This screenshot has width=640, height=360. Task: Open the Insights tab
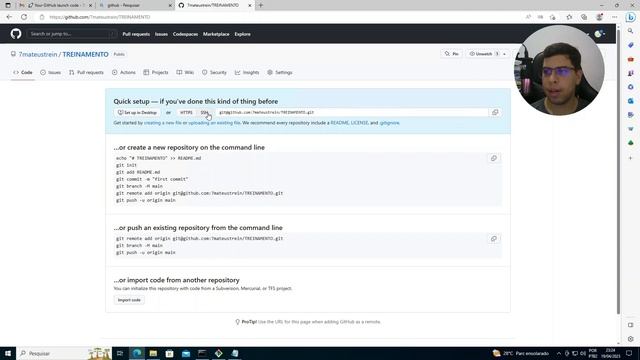tap(247, 73)
